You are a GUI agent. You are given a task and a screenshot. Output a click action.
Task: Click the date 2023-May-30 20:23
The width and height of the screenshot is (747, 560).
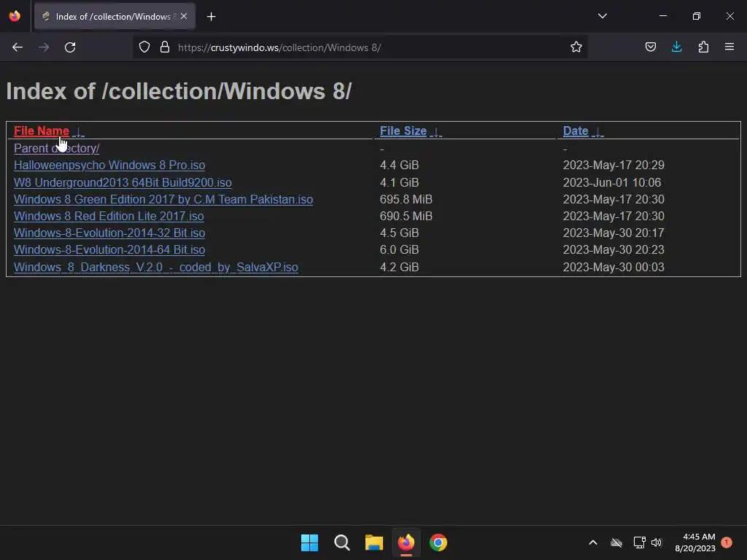614,249
